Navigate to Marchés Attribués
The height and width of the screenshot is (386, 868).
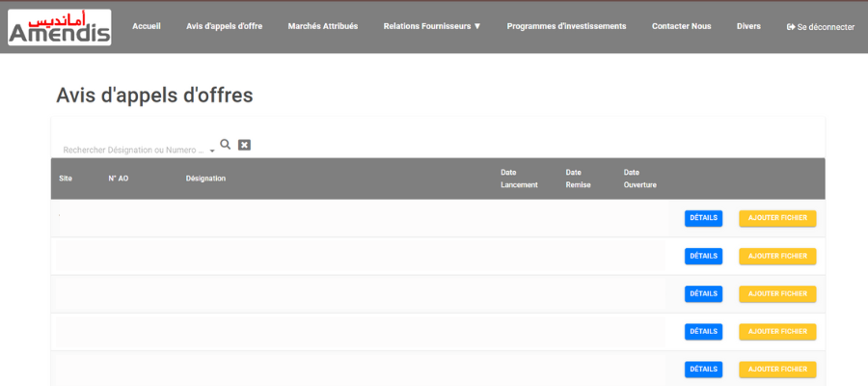point(322,26)
